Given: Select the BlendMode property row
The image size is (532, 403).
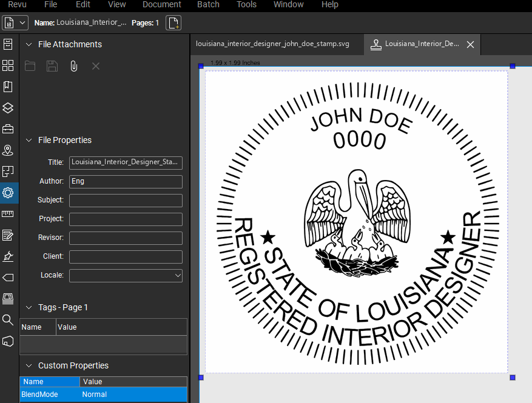Looking at the screenshot, I should (104, 395).
